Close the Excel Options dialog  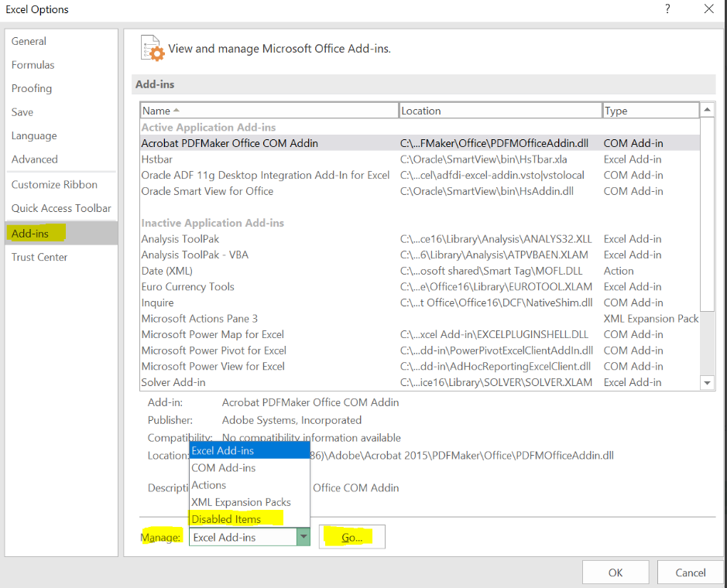click(708, 9)
